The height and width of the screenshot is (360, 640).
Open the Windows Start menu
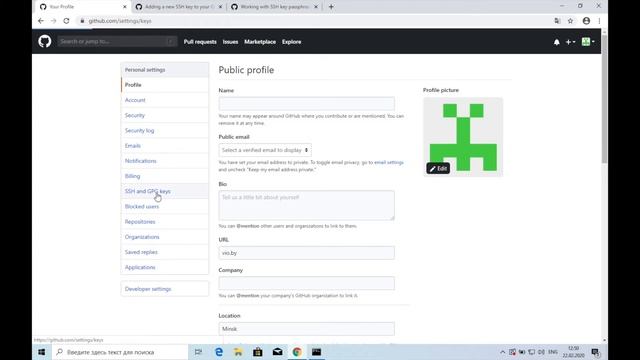pos(42,352)
